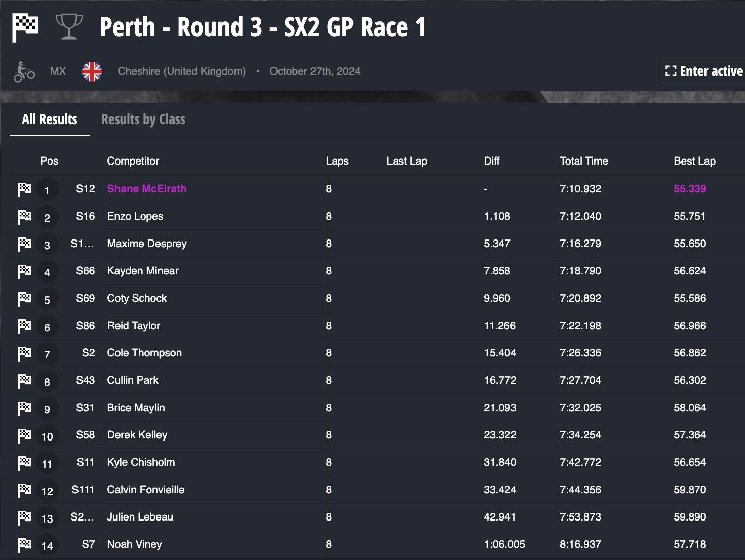Click Shane McElrath's best lap 55.339
745x560 pixels.
(x=690, y=189)
